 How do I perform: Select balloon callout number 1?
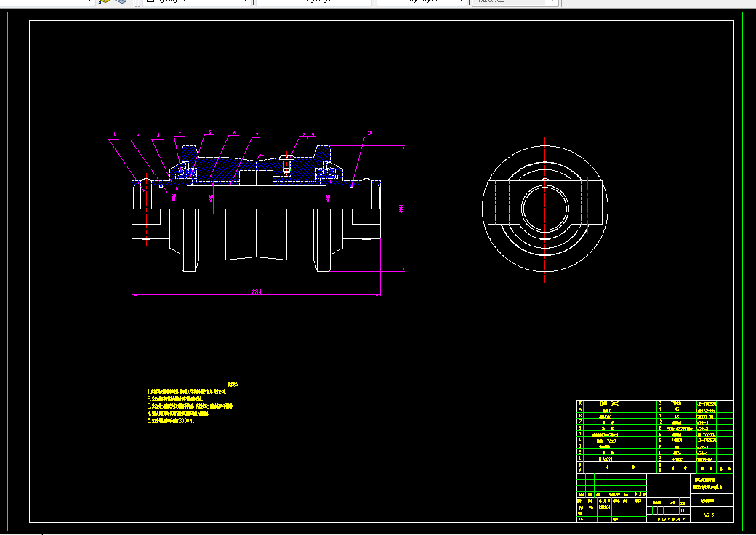click(115, 134)
